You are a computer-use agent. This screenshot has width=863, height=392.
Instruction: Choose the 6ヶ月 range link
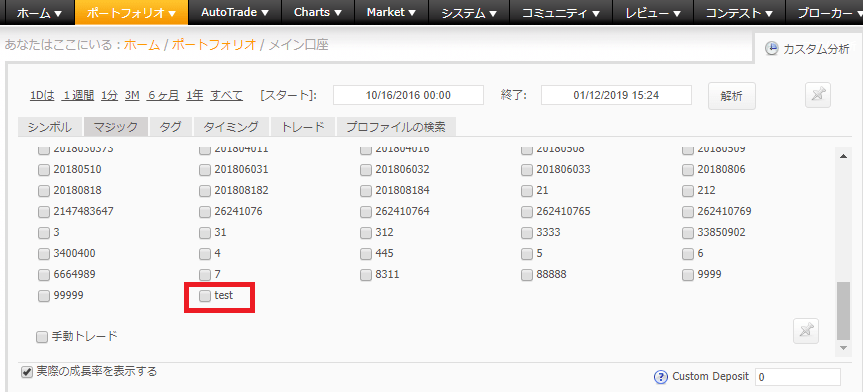click(x=163, y=95)
